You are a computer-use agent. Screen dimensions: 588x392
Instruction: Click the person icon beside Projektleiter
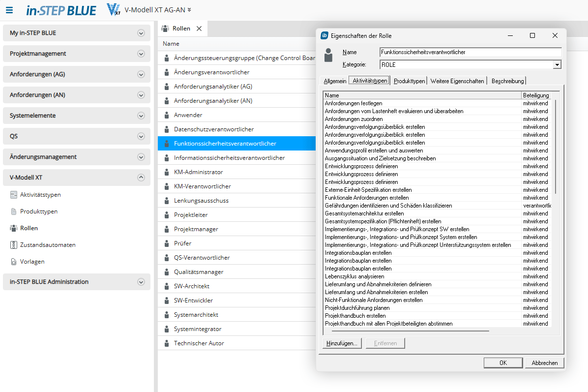(x=167, y=215)
